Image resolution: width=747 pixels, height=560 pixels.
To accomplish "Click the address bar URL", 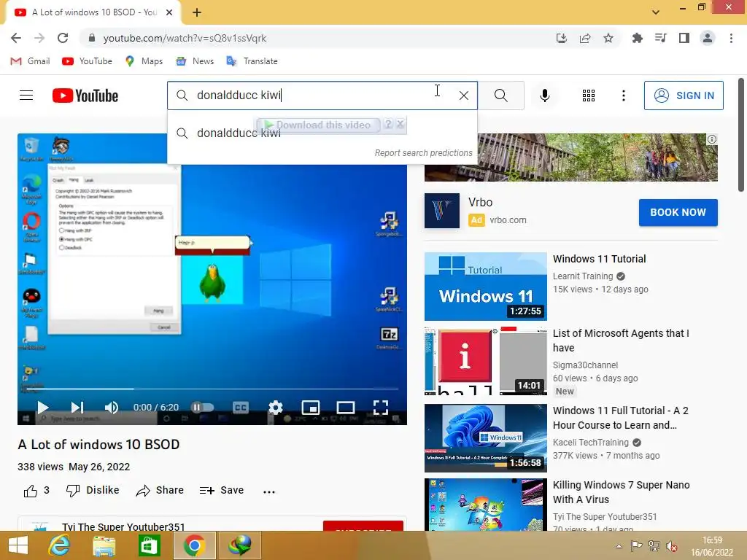I will pos(185,38).
